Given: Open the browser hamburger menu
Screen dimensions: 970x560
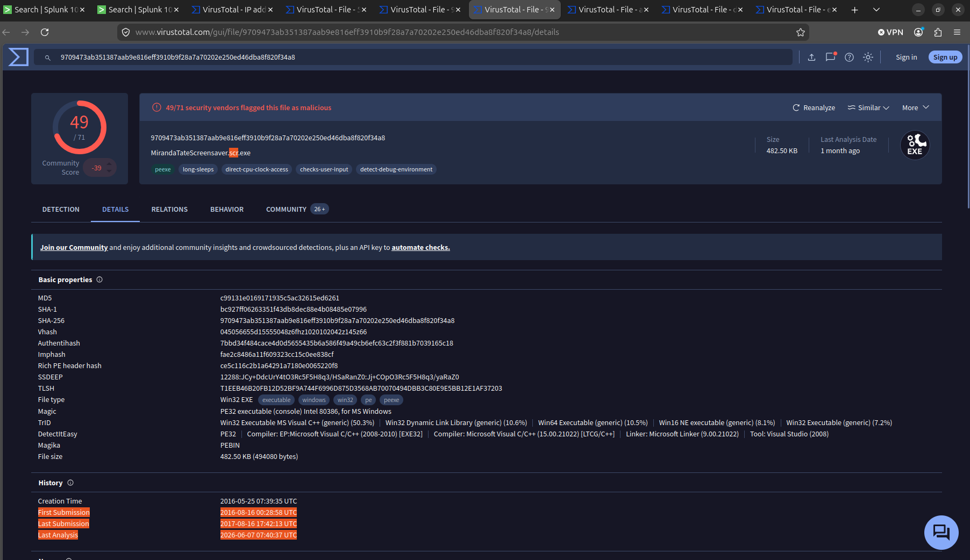Looking at the screenshot, I should (x=957, y=32).
